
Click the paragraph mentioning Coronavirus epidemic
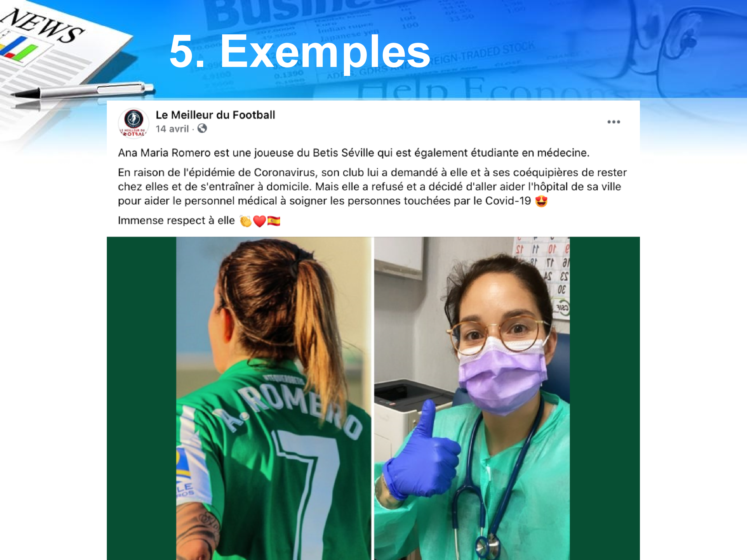(372, 187)
